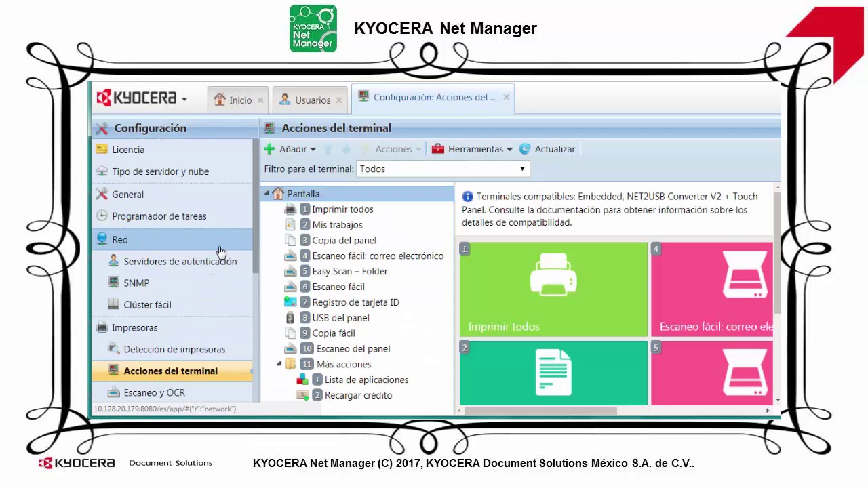This screenshot has width=868, height=488.
Task: Select Lista de aplicaciones item
Action: tap(366, 380)
